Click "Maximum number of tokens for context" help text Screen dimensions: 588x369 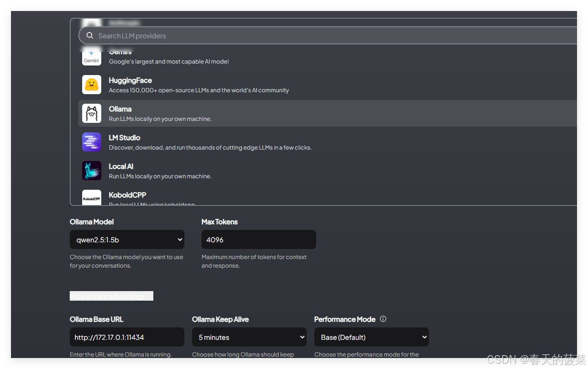[x=254, y=261]
